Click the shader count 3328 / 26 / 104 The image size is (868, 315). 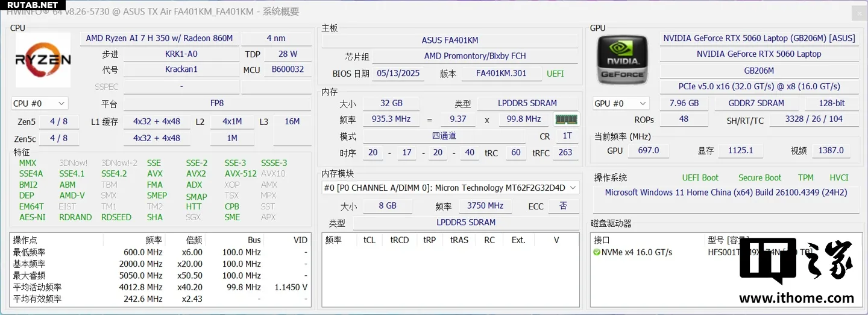[814, 119]
